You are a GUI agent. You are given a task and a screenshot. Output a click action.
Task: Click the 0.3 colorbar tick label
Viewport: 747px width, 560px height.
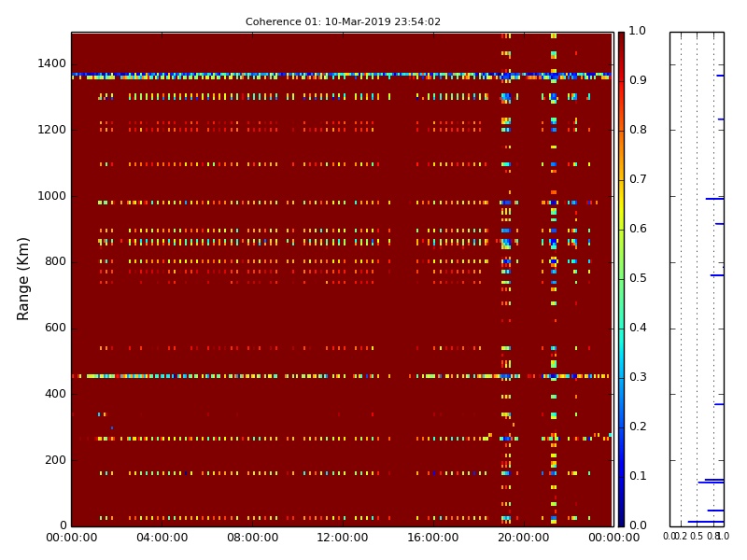[x=638, y=377]
